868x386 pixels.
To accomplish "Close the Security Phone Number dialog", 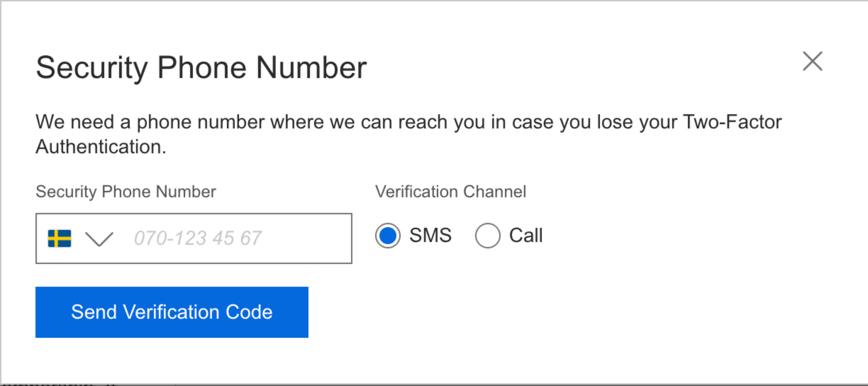I will click(812, 61).
